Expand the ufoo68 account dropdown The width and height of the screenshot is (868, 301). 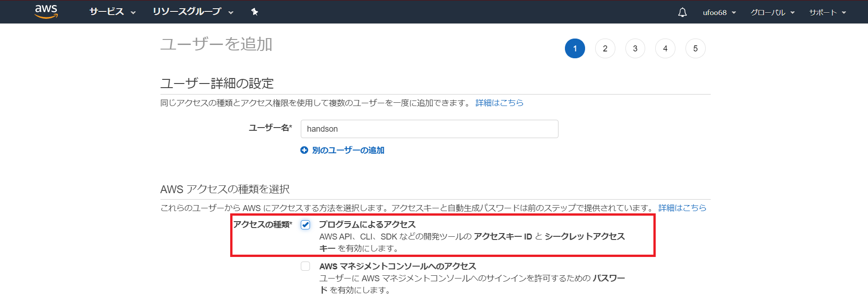tap(719, 12)
